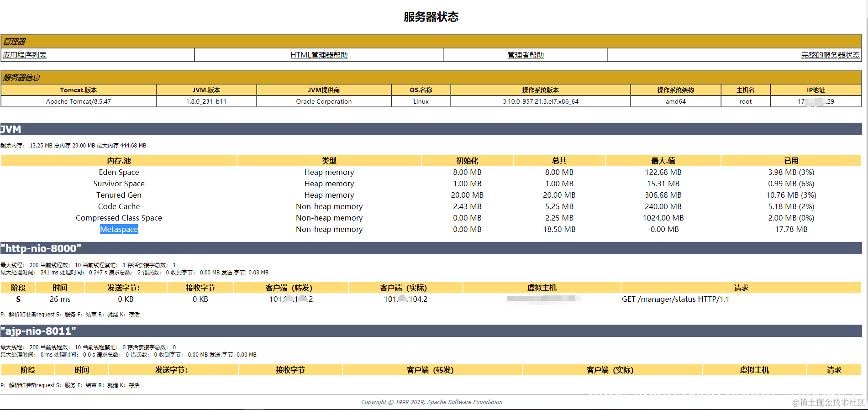868x410 pixels.
Task: Click the Compressed Class Space row label
Action: (119, 218)
